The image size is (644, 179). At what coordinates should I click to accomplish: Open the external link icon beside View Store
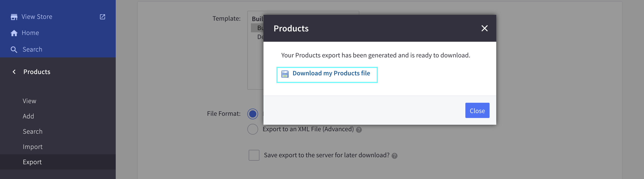pyautogui.click(x=103, y=17)
